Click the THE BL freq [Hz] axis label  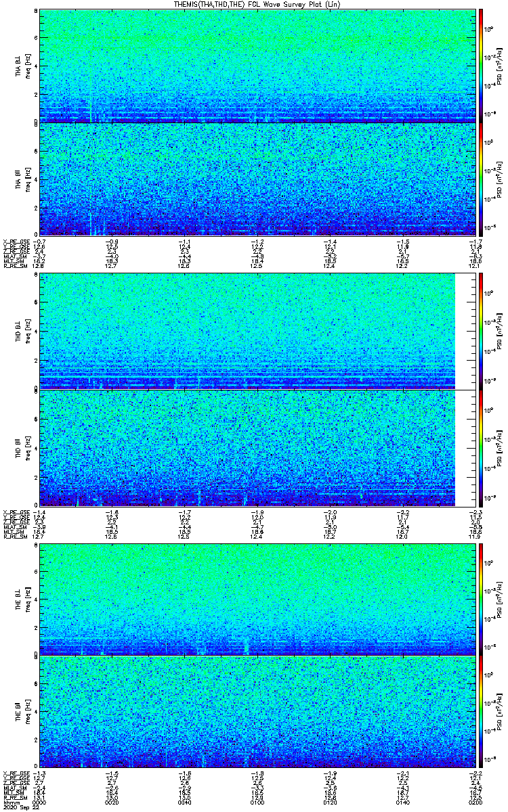[28, 599]
